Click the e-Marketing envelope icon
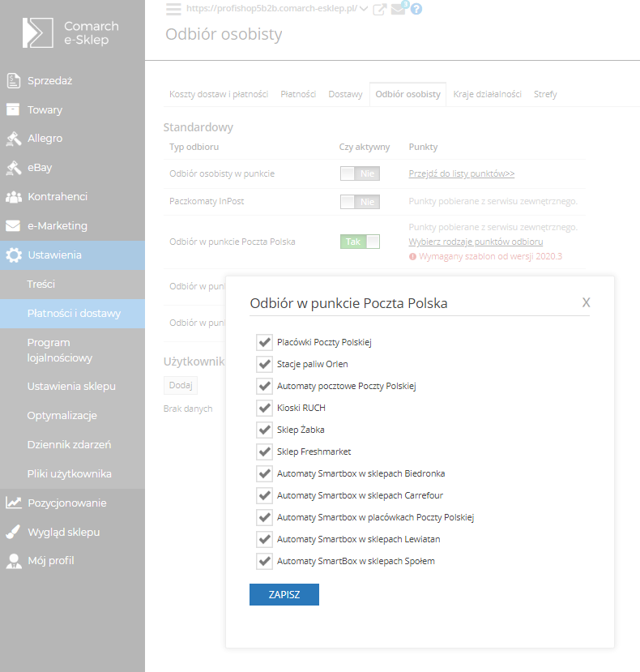Screen dimensions: 640x672 coord(13,225)
